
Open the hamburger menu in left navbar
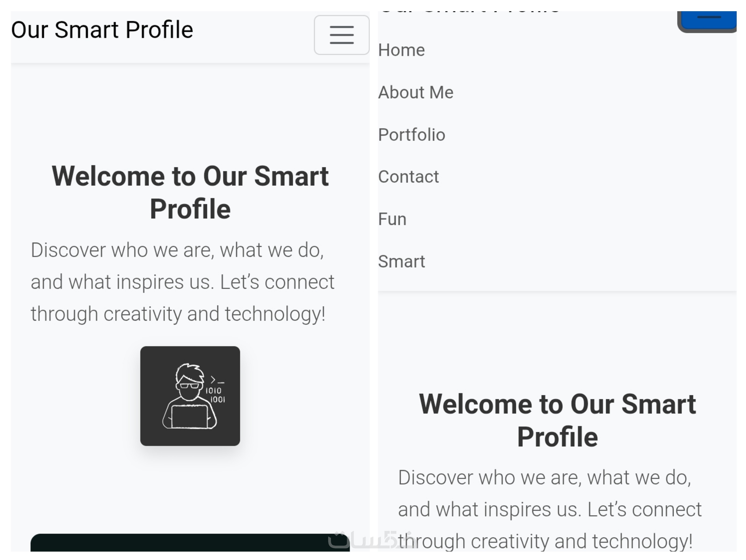pyautogui.click(x=341, y=35)
